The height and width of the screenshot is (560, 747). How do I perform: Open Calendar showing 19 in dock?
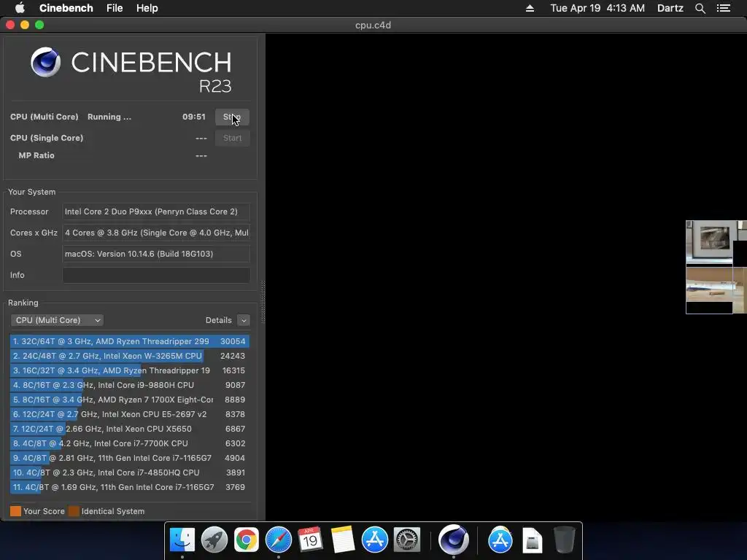point(310,540)
